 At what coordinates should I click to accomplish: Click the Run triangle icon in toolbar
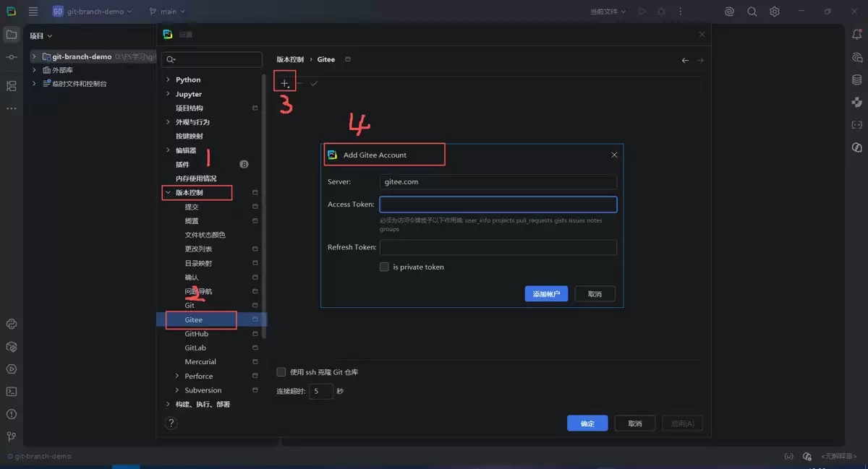[642, 12]
